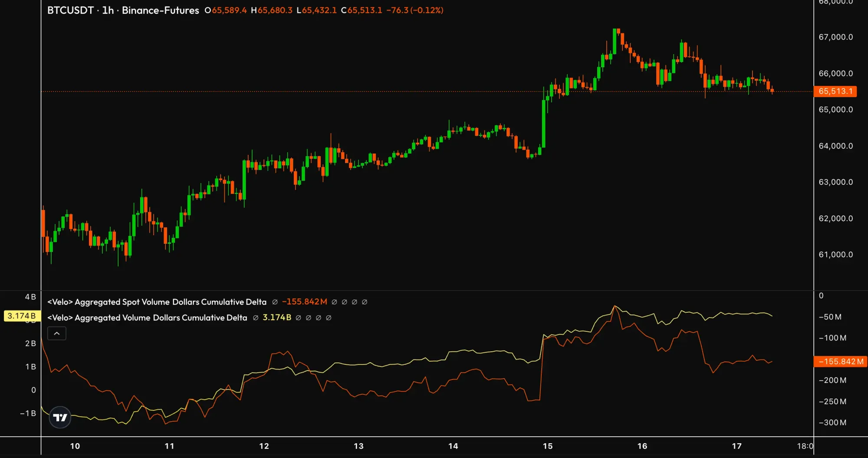Click the date label 11 on time axis
Viewport: 868px width, 458px height.
pyautogui.click(x=170, y=446)
